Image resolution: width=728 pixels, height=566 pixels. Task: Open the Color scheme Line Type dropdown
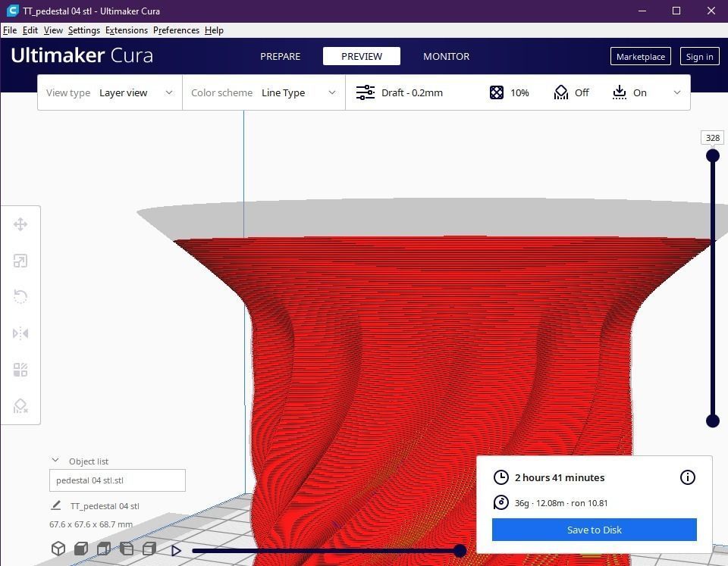pyautogui.click(x=263, y=92)
